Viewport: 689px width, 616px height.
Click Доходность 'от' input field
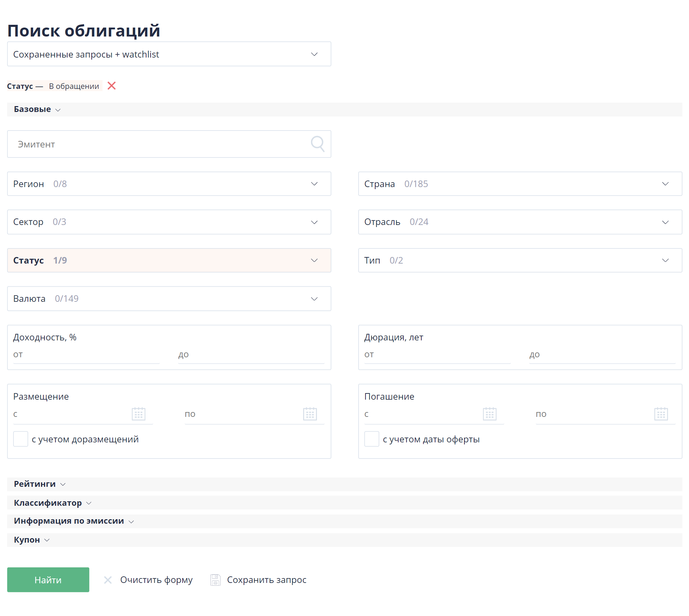coord(86,355)
